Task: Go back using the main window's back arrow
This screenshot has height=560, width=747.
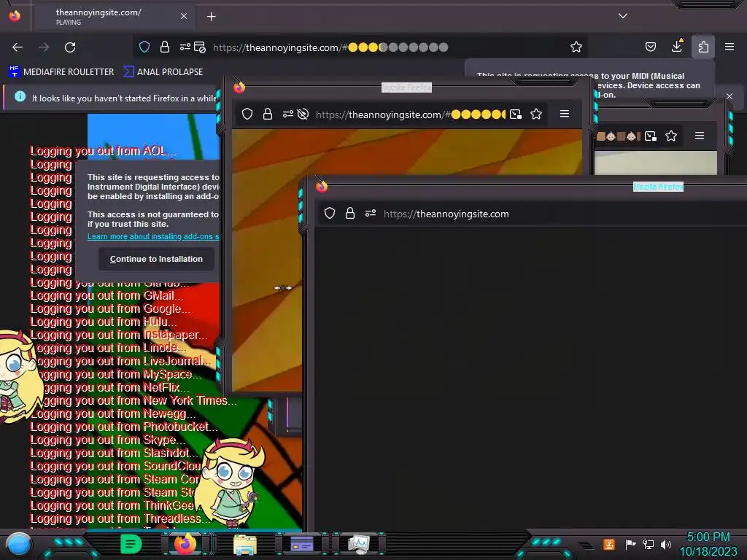Action: [18, 47]
